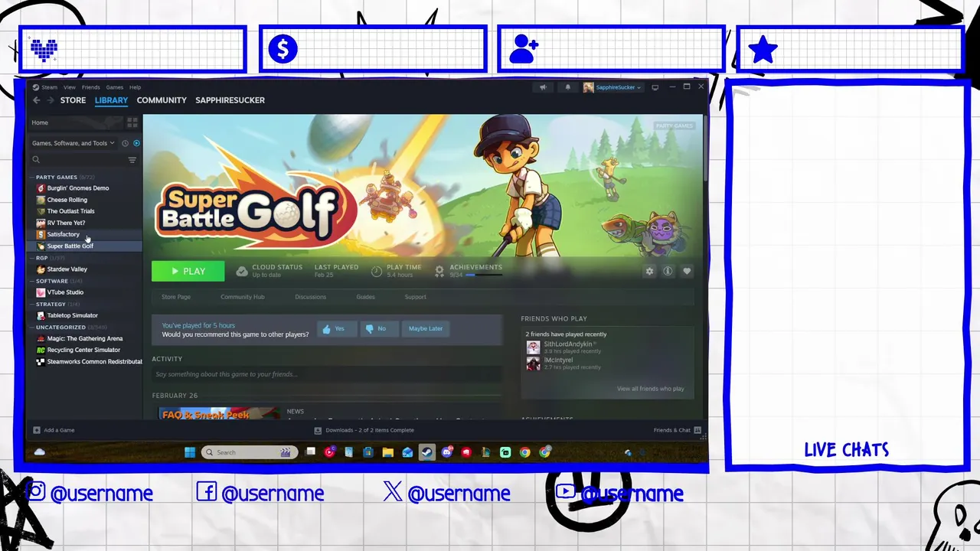Open the notifications bell
980x551 pixels.
point(567,87)
